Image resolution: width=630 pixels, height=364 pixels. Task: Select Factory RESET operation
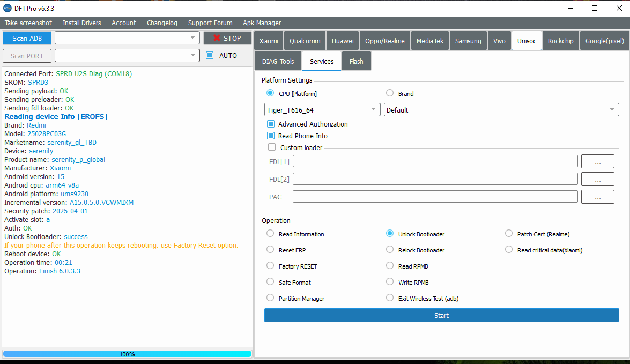coord(270,266)
